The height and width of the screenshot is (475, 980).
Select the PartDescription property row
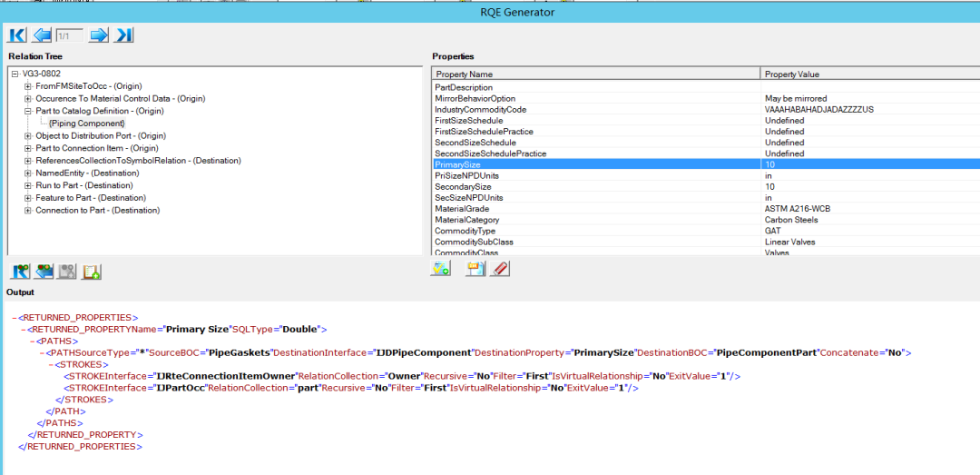pyautogui.click(x=706, y=87)
